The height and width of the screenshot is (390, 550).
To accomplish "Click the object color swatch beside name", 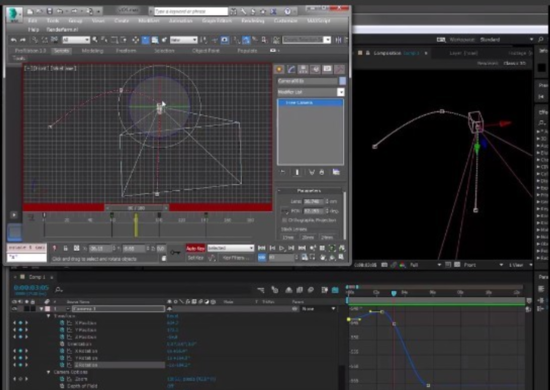I will point(342,81).
